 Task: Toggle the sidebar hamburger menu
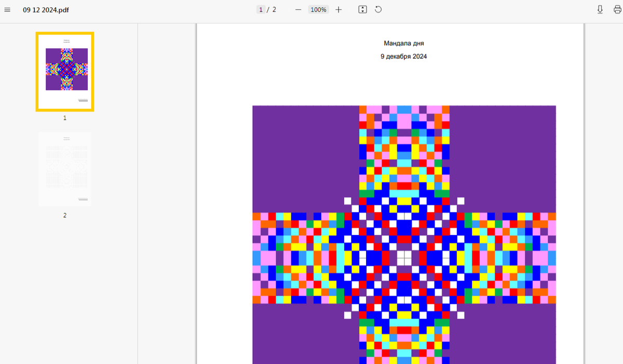tap(7, 9)
